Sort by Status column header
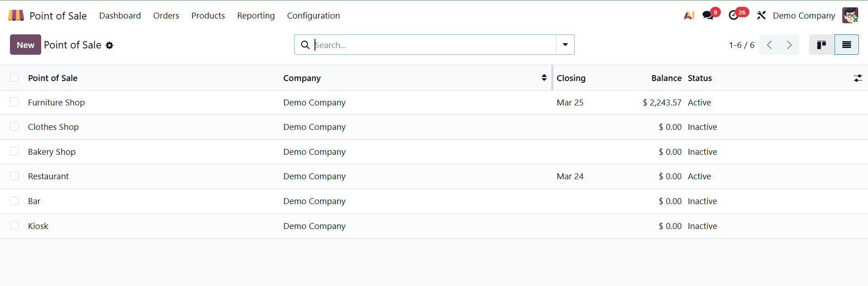Image resolution: width=868 pixels, height=286 pixels. click(700, 78)
